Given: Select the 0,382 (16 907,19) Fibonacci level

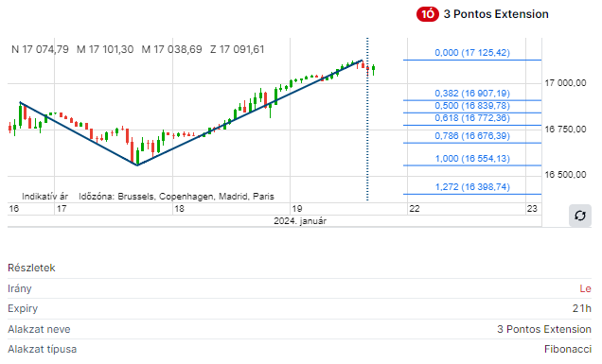Looking at the screenshot, I should 472,94.
